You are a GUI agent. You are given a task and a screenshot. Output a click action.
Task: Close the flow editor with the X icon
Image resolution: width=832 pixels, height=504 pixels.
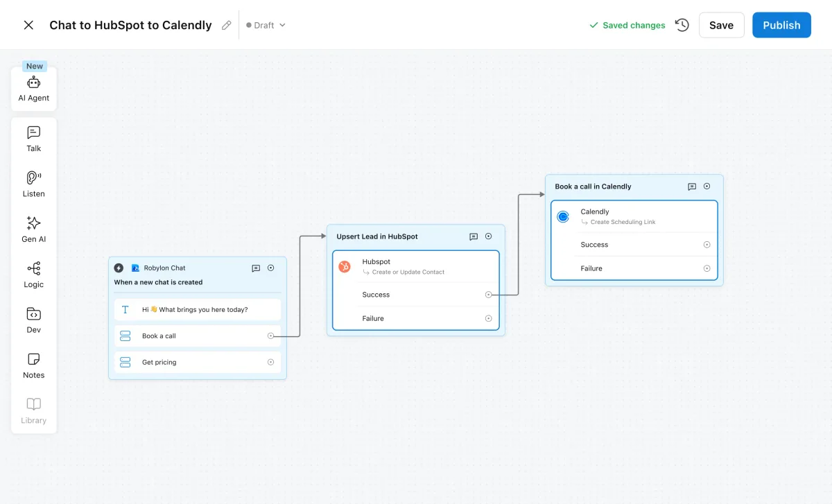click(28, 25)
